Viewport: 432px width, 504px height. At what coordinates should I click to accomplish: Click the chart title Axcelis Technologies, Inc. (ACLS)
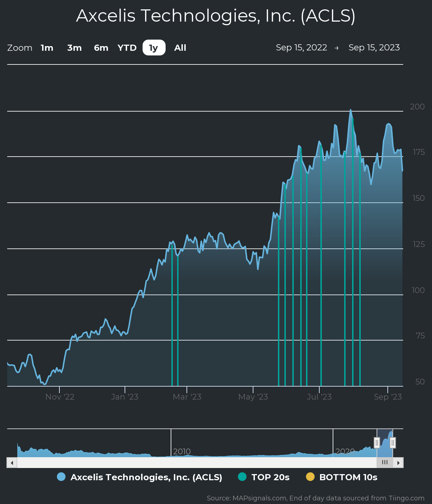point(216,16)
